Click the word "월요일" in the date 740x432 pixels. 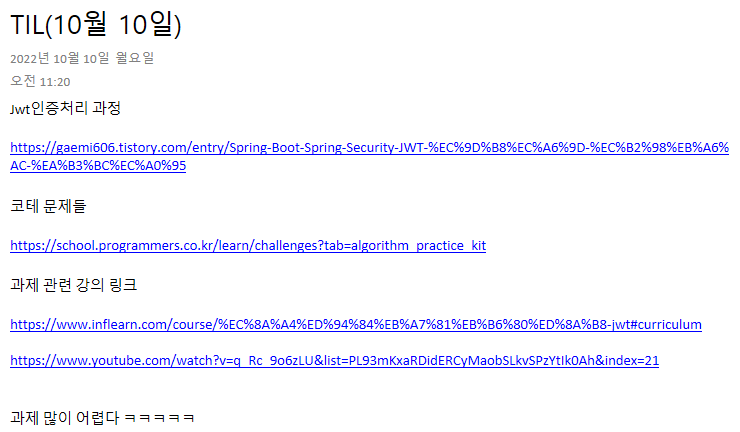[135, 58]
